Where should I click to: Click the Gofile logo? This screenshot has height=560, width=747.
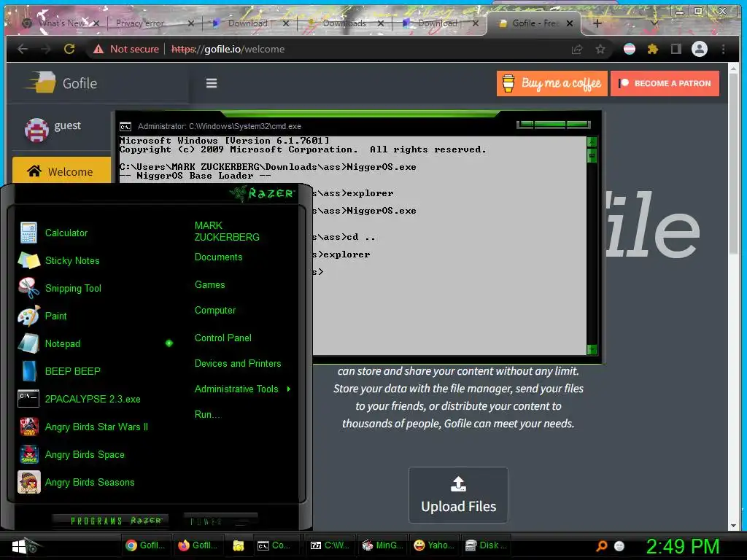click(61, 83)
